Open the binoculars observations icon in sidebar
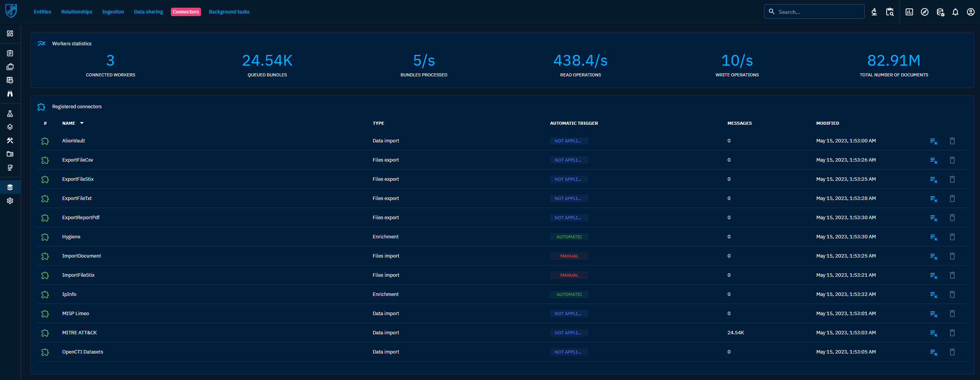The image size is (980, 380). (10, 94)
